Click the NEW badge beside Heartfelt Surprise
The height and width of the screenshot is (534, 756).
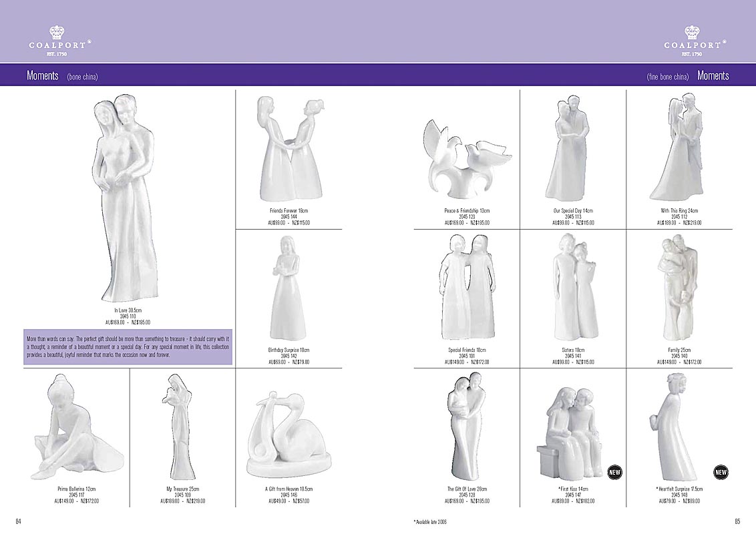tap(721, 473)
